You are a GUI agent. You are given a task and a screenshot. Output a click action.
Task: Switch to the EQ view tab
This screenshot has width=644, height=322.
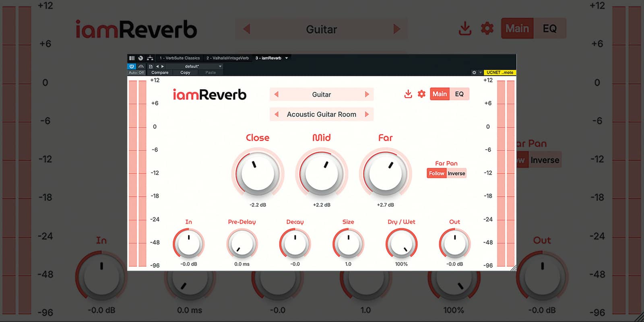tap(459, 94)
